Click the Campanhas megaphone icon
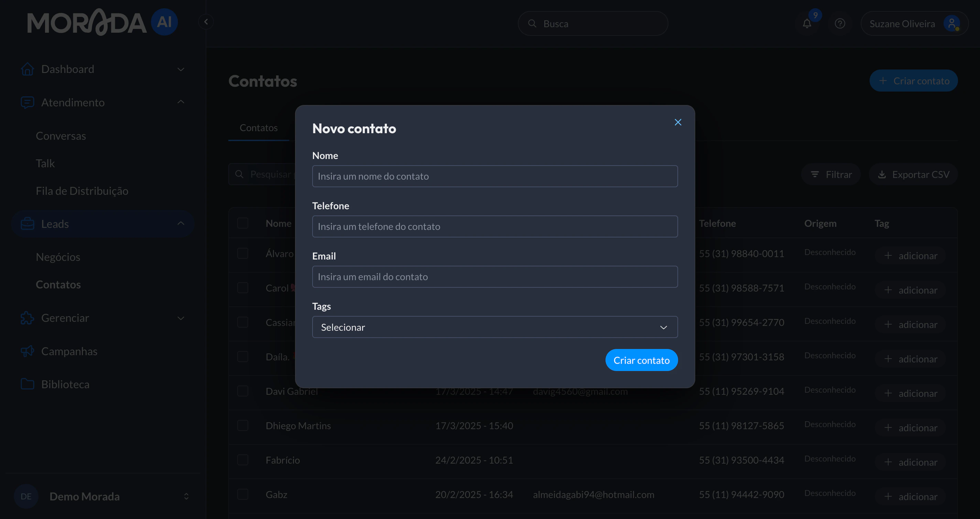Screen dimensions: 980x519 27,351
